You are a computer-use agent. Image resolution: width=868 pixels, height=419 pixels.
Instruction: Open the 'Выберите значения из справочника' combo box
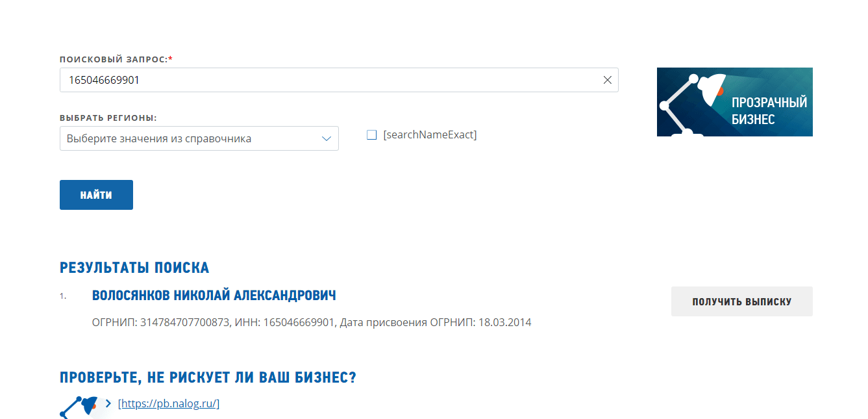tap(188, 138)
